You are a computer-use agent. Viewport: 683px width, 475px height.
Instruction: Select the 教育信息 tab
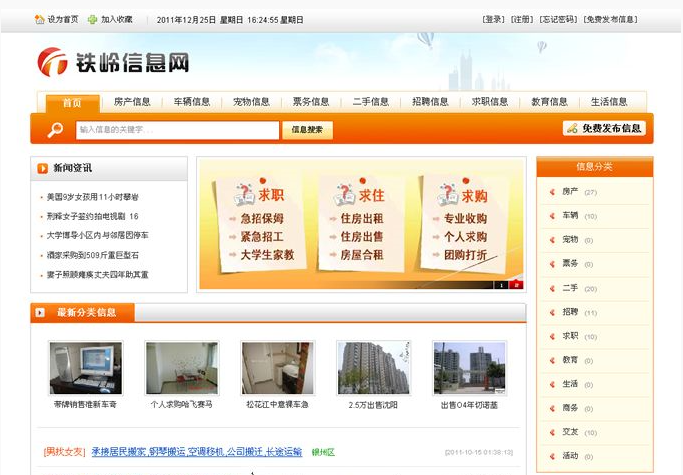click(x=550, y=102)
